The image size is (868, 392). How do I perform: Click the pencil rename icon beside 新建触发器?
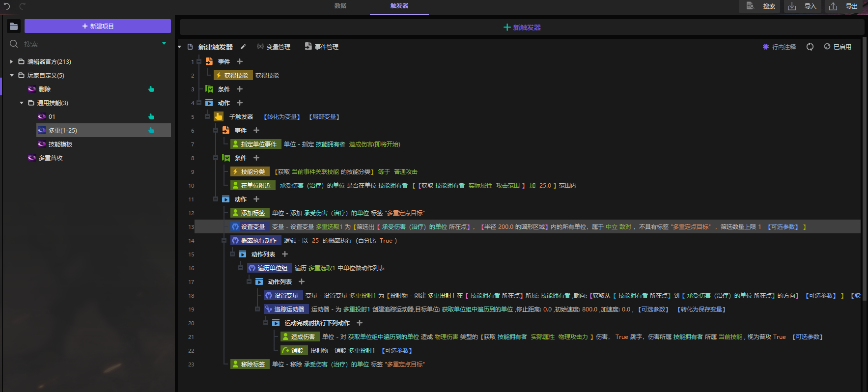(x=243, y=47)
